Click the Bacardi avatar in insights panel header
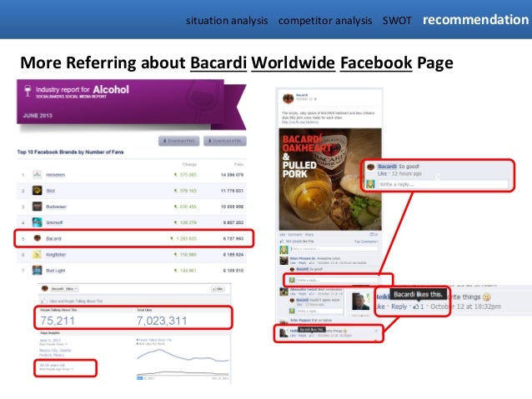The width and height of the screenshot is (532, 399). tap(44, 288)
